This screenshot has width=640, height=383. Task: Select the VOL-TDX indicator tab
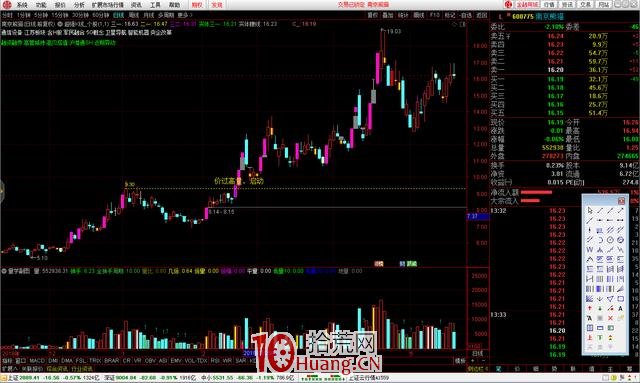click(x=196, y=361)
